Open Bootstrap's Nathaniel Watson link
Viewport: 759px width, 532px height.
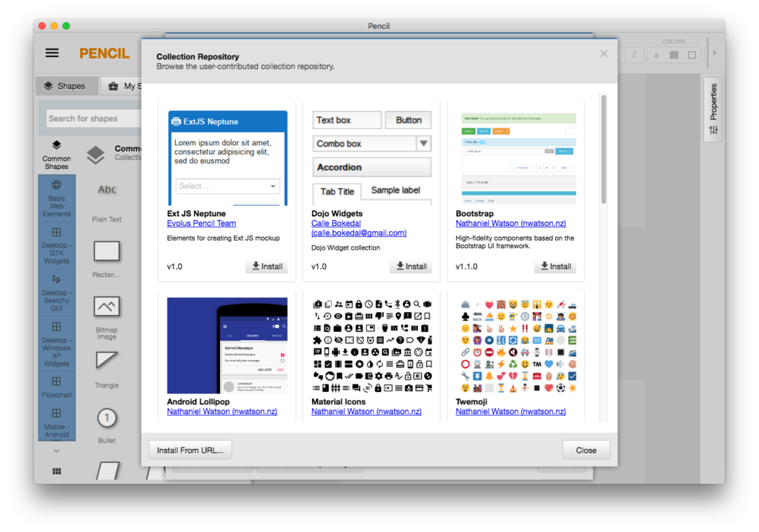pos(511,223)
